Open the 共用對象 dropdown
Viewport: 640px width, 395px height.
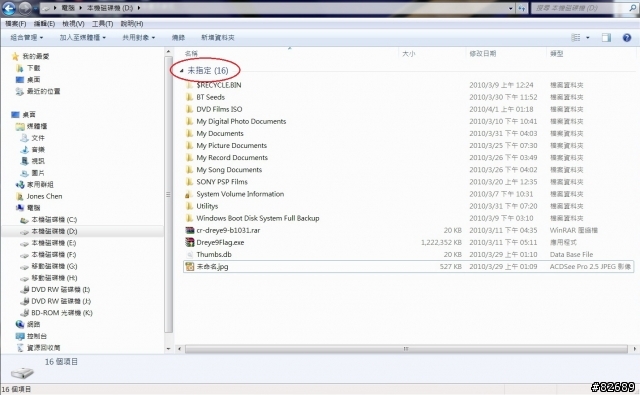138,38
